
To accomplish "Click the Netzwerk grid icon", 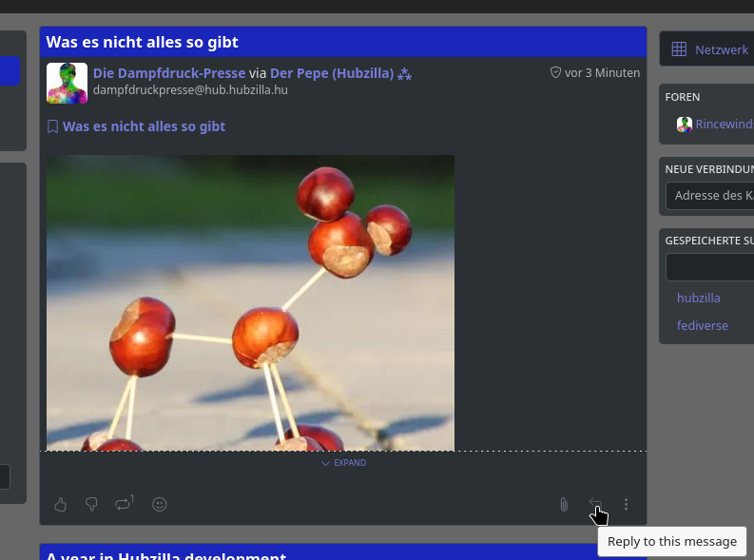I will pos(679,49).
